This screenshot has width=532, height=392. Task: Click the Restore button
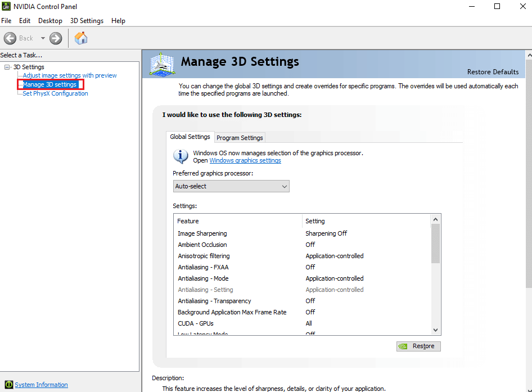418,346
